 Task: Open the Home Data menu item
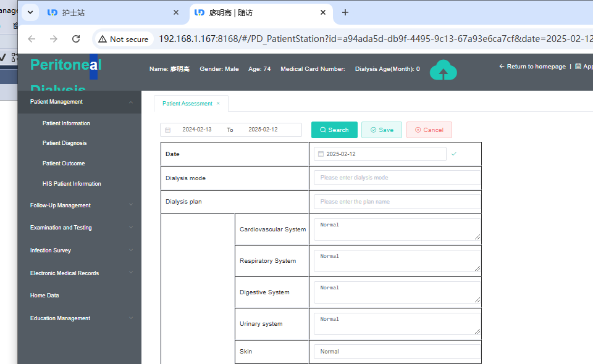tap(80, 296)
